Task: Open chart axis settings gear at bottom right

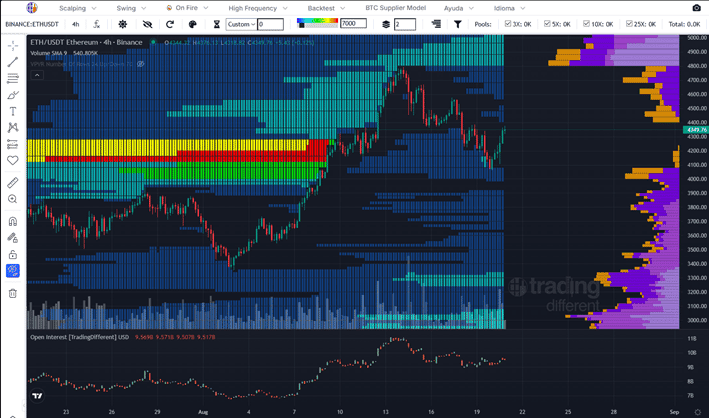Action: tap(697, 412)
